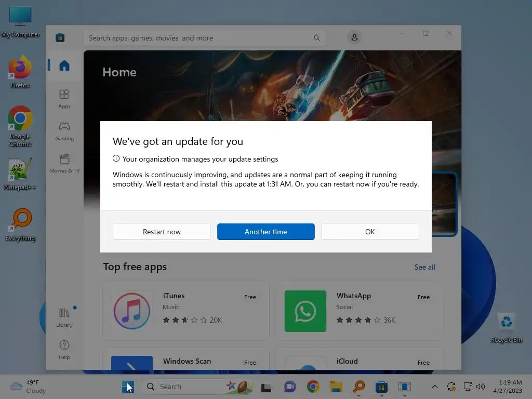The image size is (532, 399).
Task: Open Google Chrome desktop shortcut
Action: pos(20,126)
